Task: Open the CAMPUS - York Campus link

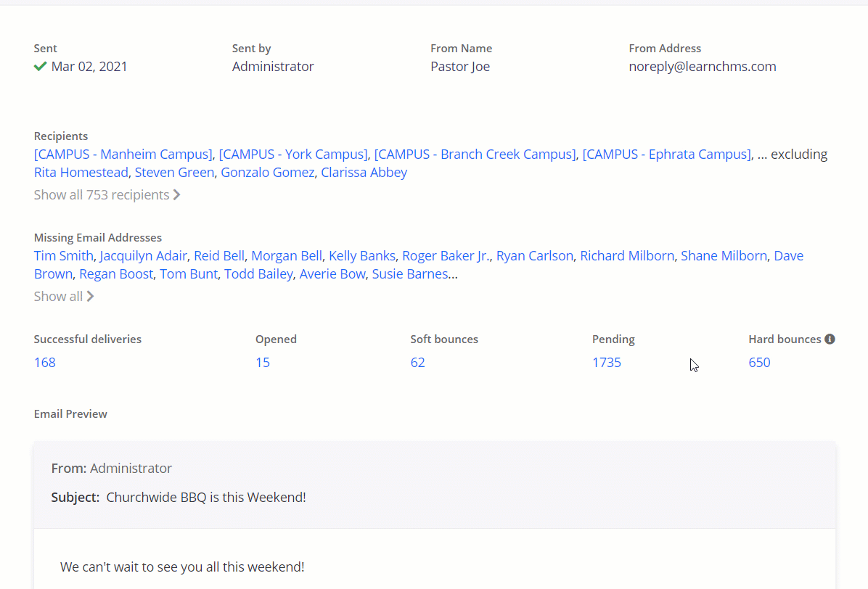Action: coord(293,155)
